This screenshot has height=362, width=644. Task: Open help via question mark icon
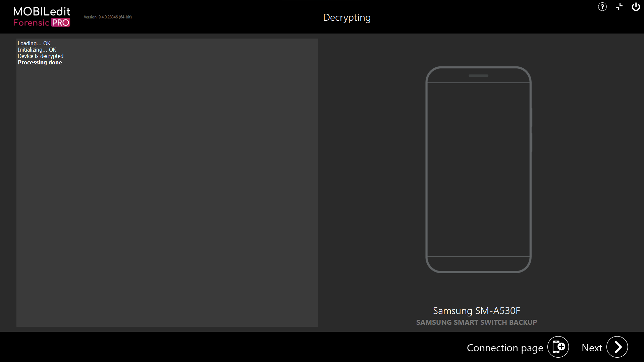(x=602, y=7)
